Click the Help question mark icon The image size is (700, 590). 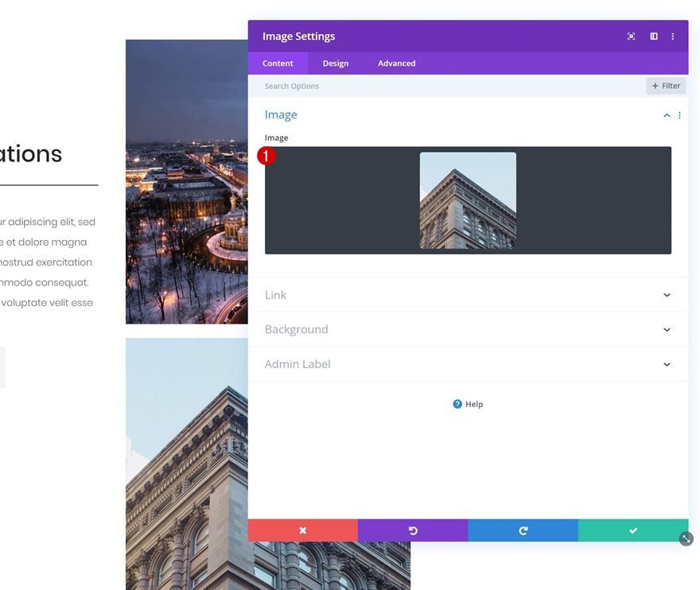pyautogui.click(x=457, y=404)
